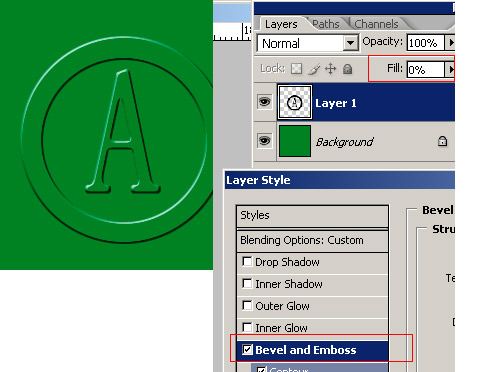478x372 pixels.
Task: Select the Layer 1 thumbnail
Action: 295,102
